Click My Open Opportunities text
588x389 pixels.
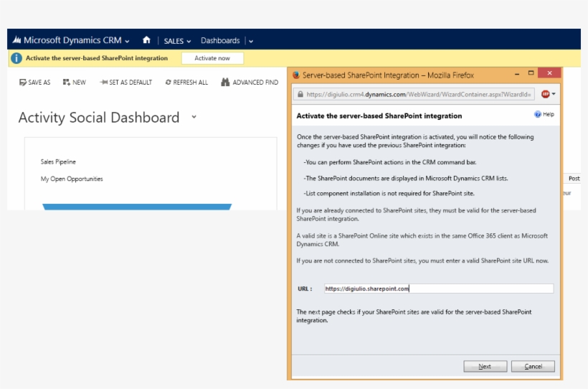(x=72, y=179)
